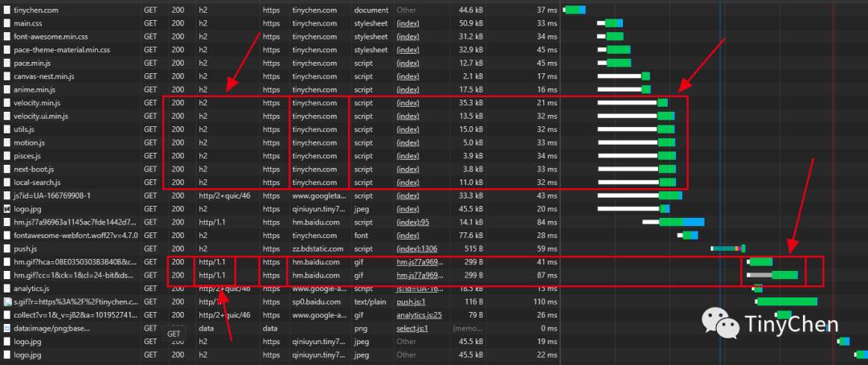Click the 110 ms time cell
Screen dimensions: 868x365
tap(545, 301)
